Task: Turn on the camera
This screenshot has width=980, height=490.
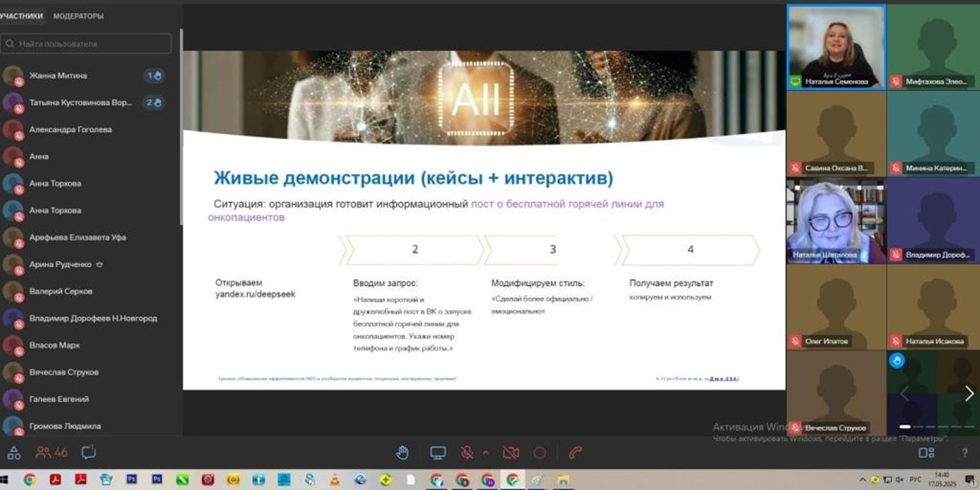Action: coord(511,452)
